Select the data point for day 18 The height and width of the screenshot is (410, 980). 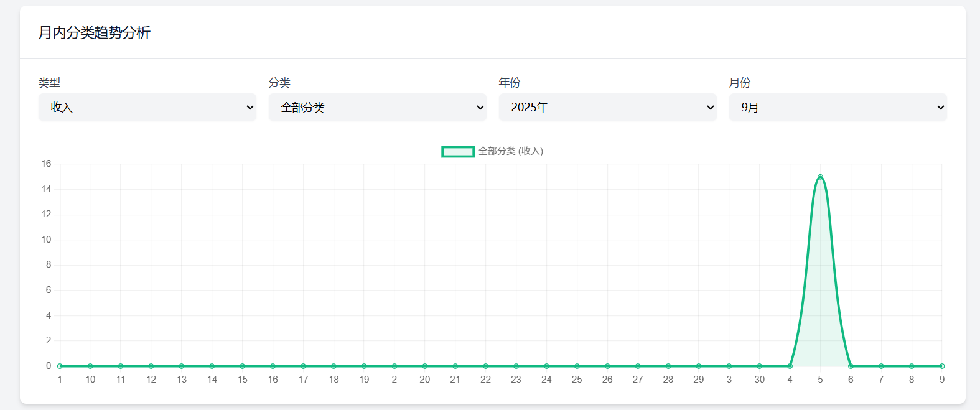click(x=334, y=366)
